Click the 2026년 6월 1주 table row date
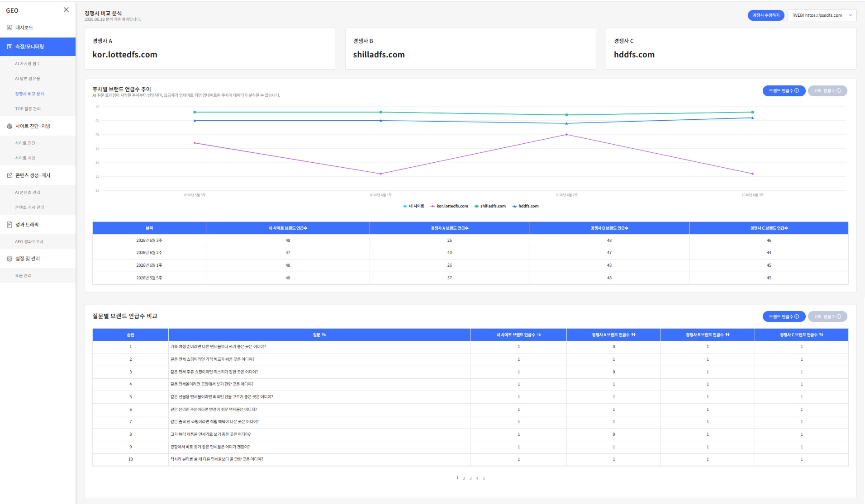Image resolution: width=865 pixels, height=504 pixels. tap(149, 265)
